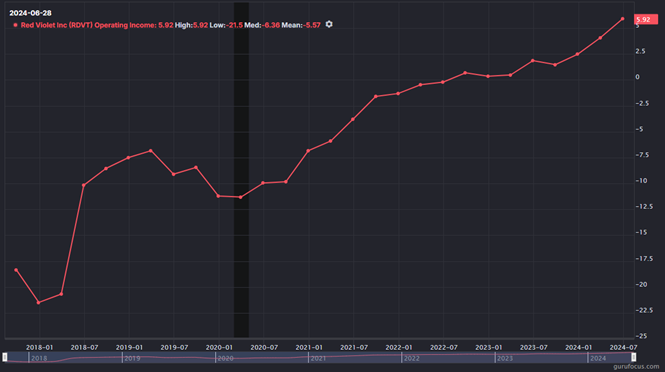Click the Med:-6.36 statistic
Viewport: 665px width, 372px height.
point(262,25)
